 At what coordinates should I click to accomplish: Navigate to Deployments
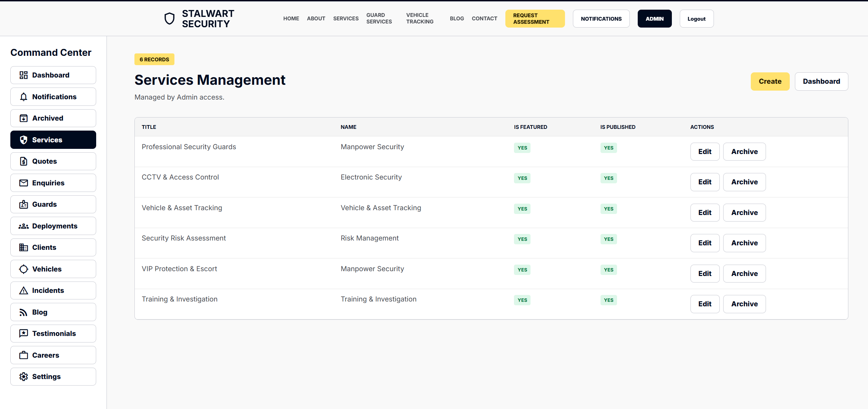(53, 226)
